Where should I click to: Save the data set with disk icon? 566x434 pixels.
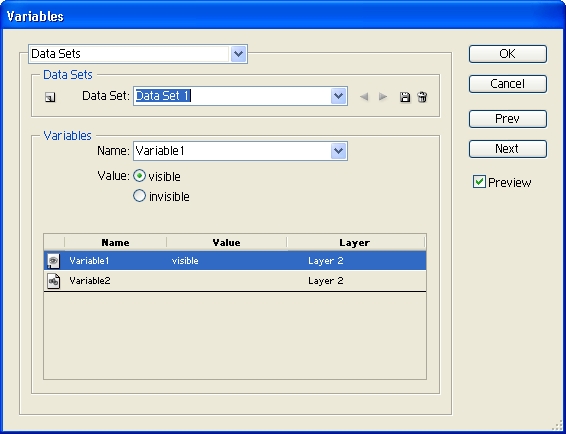(405, 97)
